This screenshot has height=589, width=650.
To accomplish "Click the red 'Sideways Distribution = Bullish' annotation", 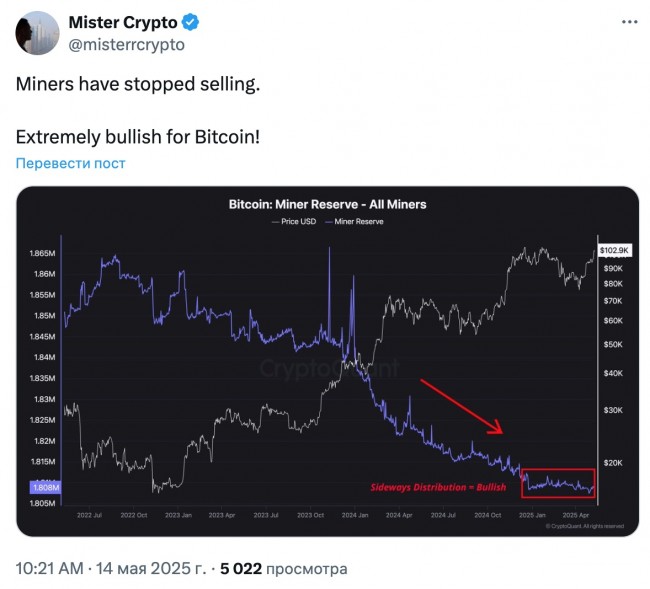I will tap(438, 487).
